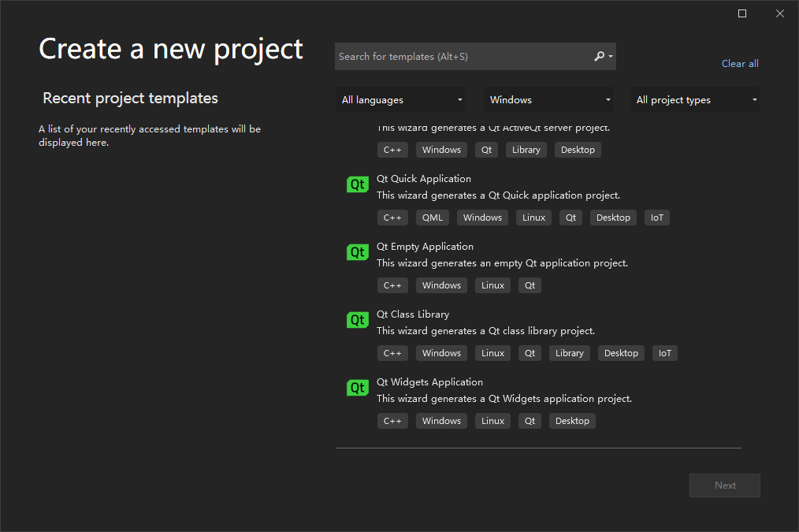This screenshot has height=532, width=799.
Task: Click the Windows tag under Qt Widgets Application
Action: tap(441, 421)
